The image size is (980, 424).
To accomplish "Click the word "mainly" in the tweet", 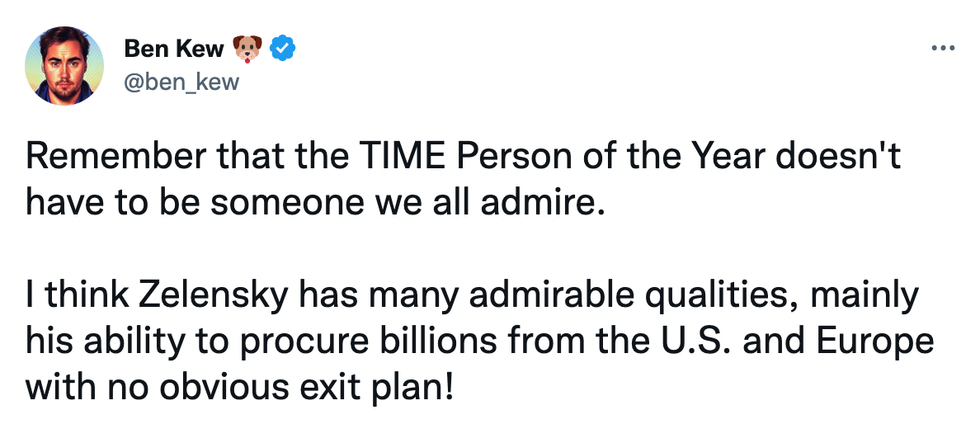I will [x=869, y=295].
